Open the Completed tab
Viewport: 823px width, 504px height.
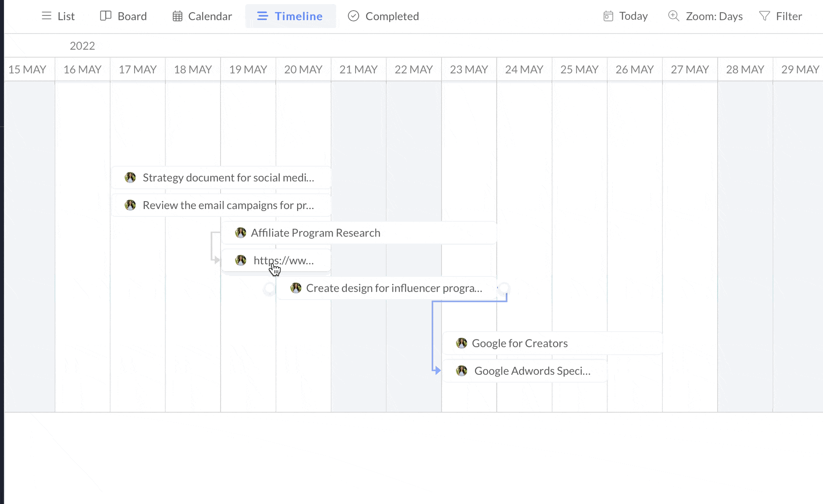392,16
